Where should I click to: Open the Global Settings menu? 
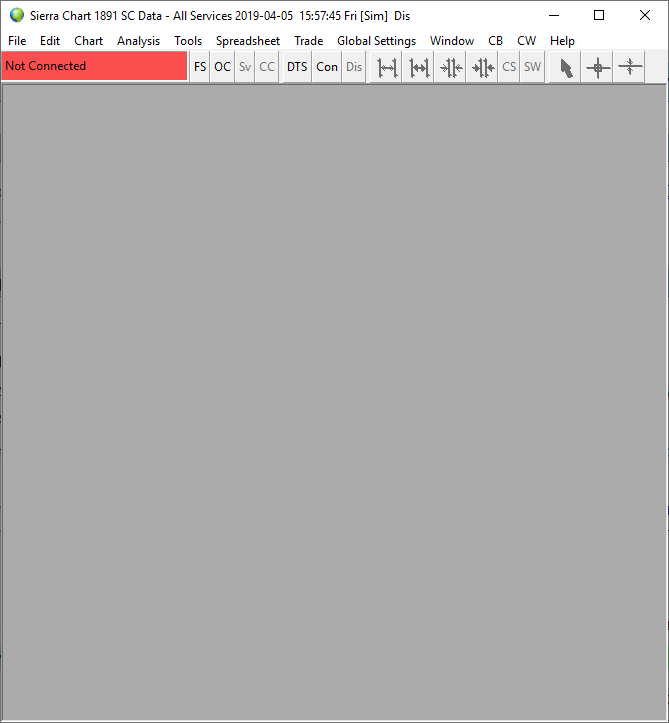pyautogui.click(x=376, y=41)
